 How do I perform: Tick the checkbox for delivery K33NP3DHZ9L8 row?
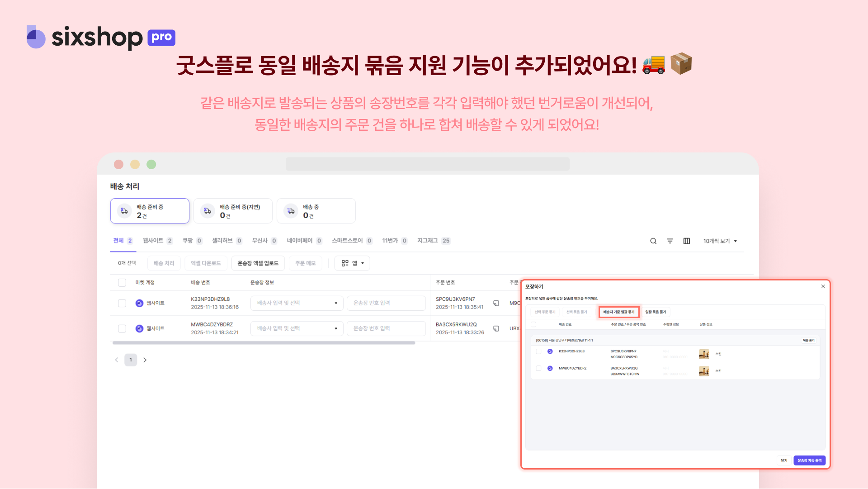click(122, 303)
